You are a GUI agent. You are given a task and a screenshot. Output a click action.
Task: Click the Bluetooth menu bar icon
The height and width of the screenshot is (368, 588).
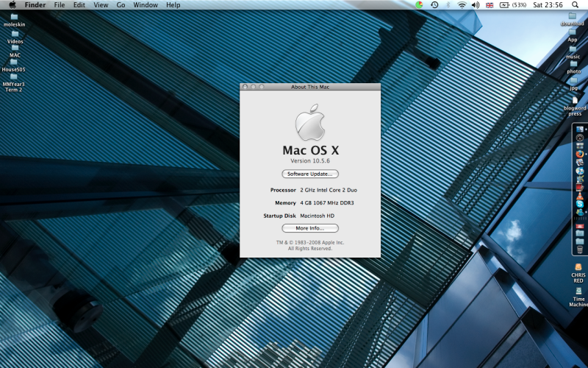pyautogui.click(x=448, y=5)
